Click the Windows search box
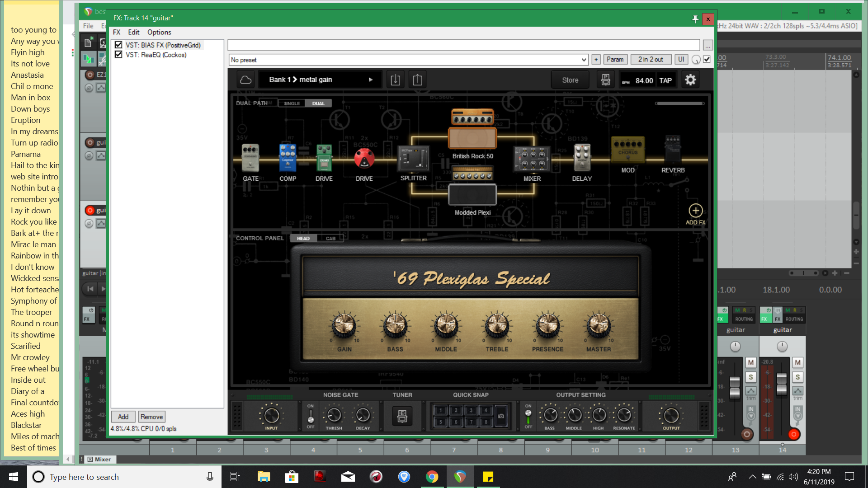This screenshot has height=488, width=868. [x=124, y=477]
